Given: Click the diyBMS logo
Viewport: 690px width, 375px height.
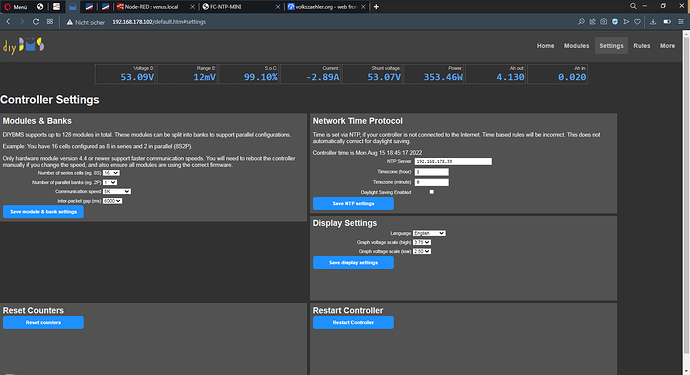Looking at the screenshot, I should click(24, 45).
